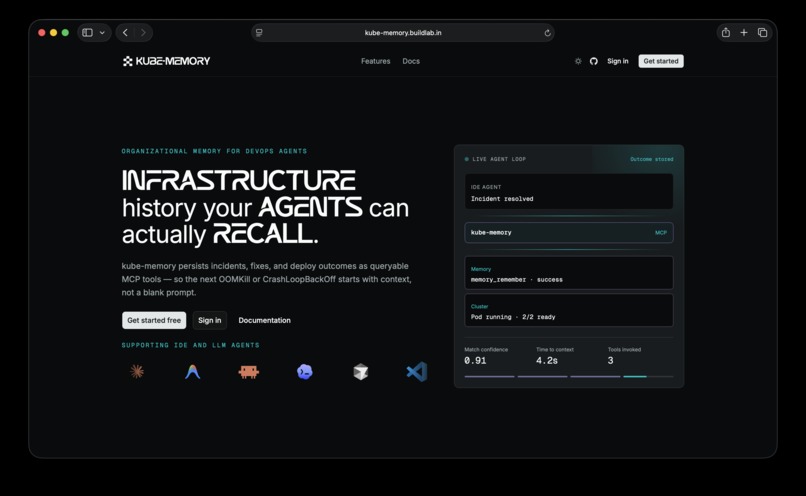This screenshot has height=496, width=806.
Task: Click Sign in in the top navigation
Action: [x=617, y=61]
